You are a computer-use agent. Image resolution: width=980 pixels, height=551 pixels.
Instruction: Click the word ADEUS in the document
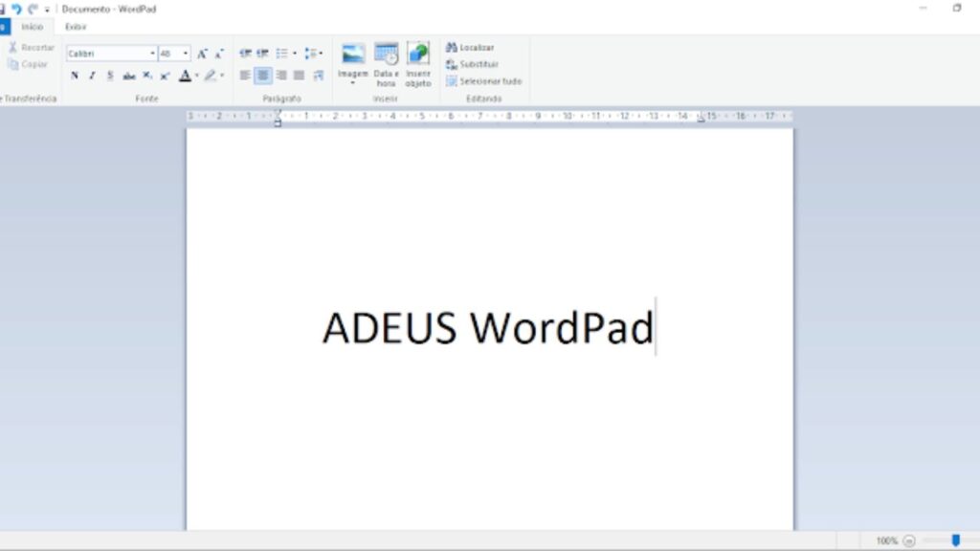[x=390, y=328]
